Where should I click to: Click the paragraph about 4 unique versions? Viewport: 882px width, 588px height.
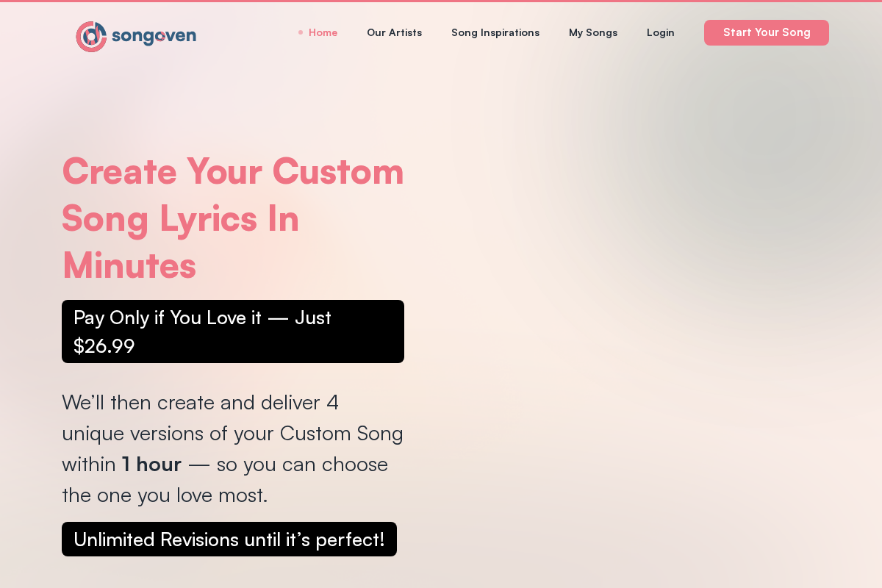(x=232, y=448)
